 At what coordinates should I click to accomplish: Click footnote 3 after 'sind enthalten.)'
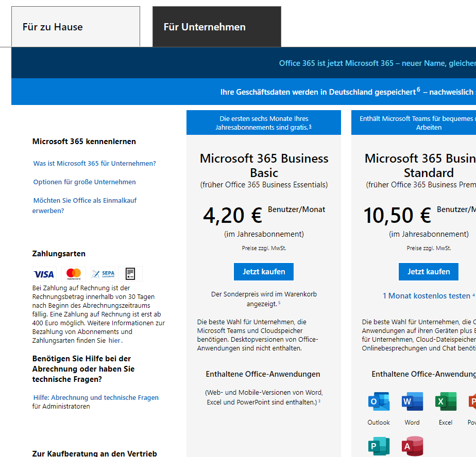click(319, 401)
